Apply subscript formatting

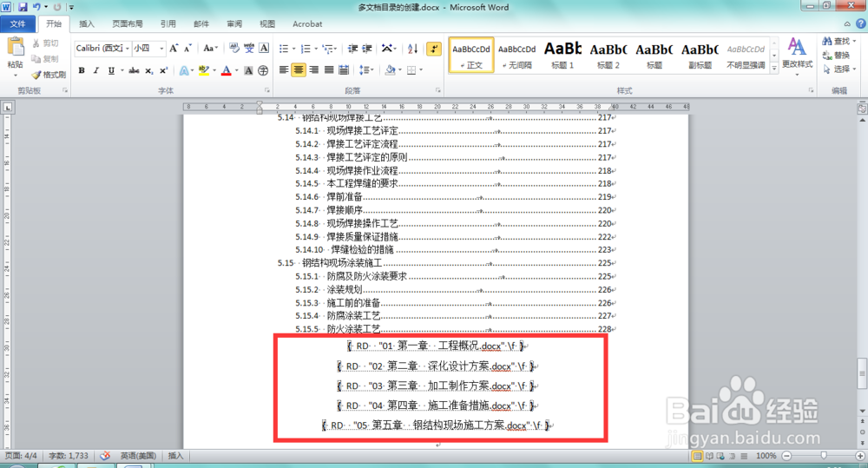(149, 70)
